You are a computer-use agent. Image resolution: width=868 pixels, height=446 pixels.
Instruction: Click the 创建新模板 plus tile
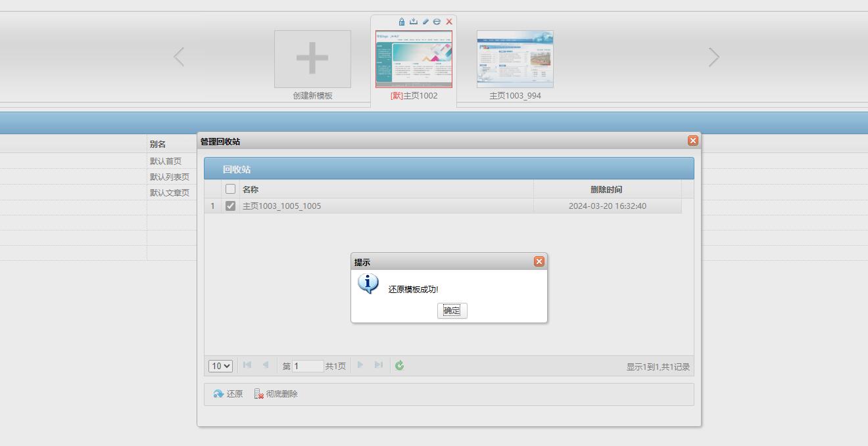312,59
